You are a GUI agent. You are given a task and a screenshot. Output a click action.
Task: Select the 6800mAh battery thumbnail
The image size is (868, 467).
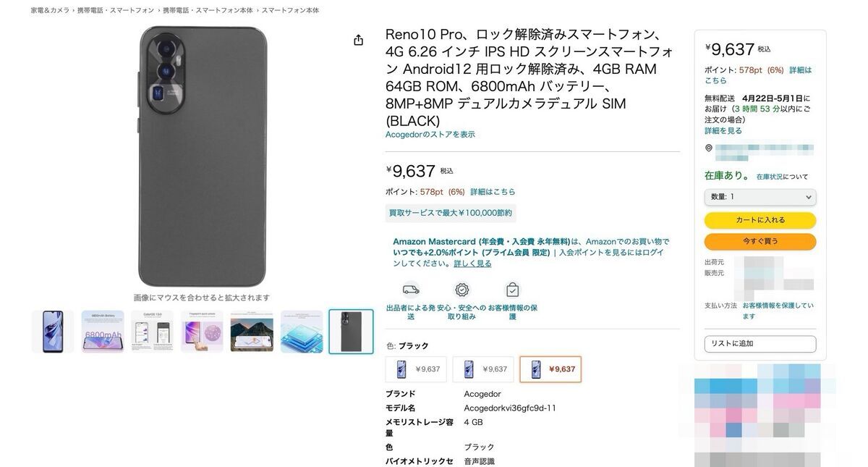click(103, 332)
